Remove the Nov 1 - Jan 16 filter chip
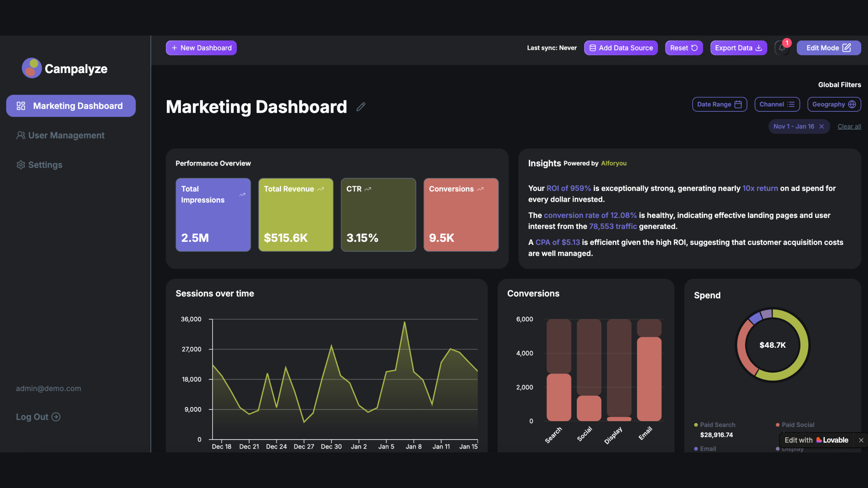Viewport: 868px width, 488px height. pyautogui.click(x=822, y=127)
